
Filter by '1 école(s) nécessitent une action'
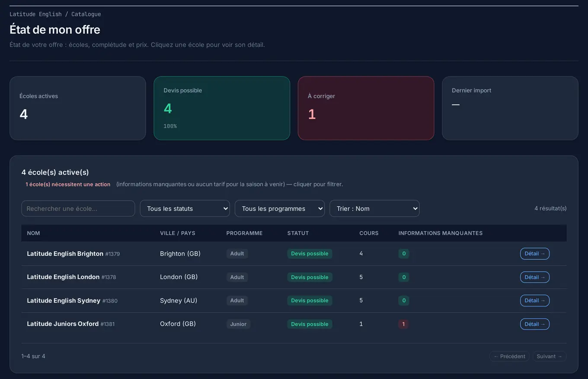click(68, 185)
